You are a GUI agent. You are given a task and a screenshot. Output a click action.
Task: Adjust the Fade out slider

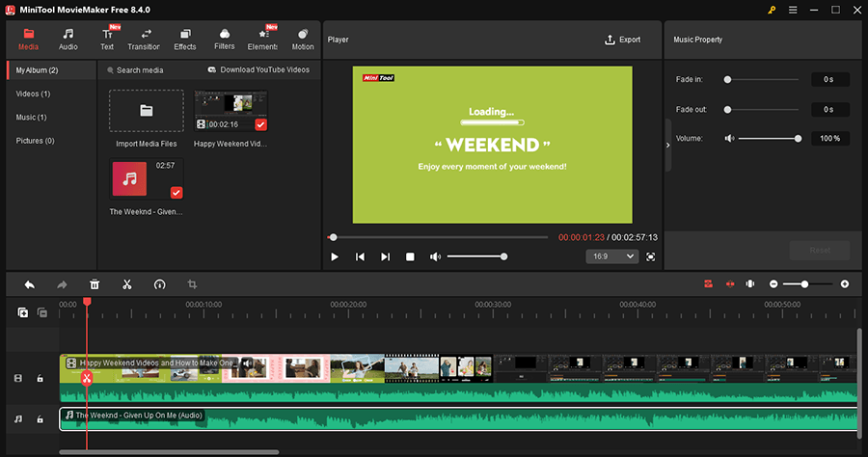point(762,110)
